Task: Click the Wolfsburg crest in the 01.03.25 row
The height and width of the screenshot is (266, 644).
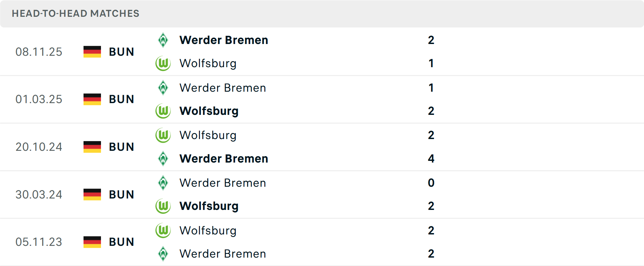Action: coord(163,111)
